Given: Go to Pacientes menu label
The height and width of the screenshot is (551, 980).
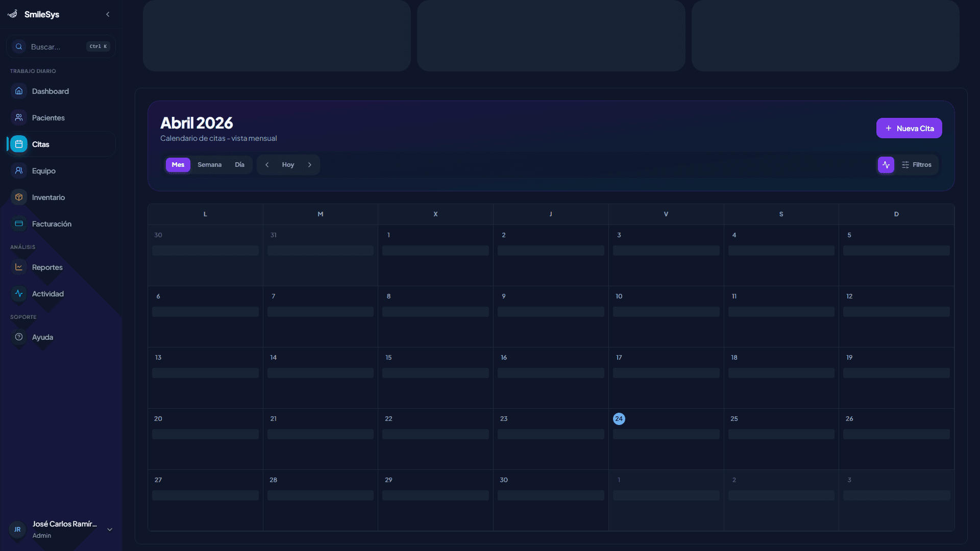Looking at the screenshot, I should click(48, 118).
